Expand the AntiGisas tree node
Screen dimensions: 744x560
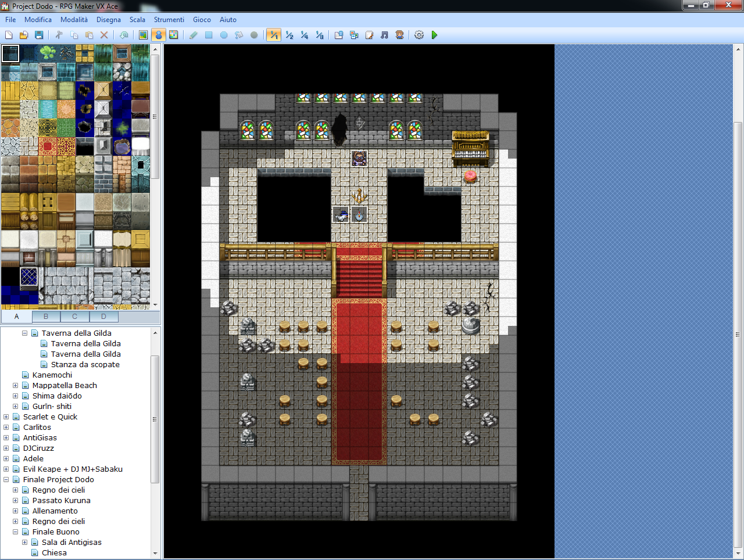[x=6, y=438]
